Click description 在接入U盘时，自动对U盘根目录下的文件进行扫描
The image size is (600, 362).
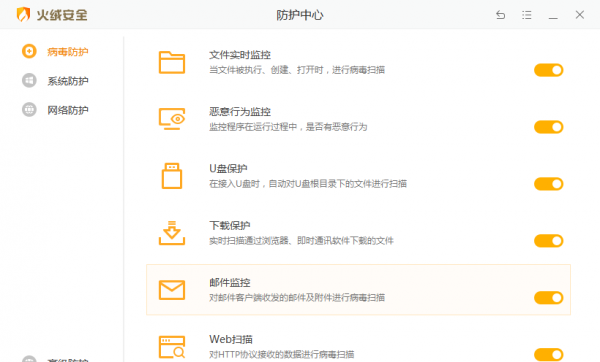(308, 184)
